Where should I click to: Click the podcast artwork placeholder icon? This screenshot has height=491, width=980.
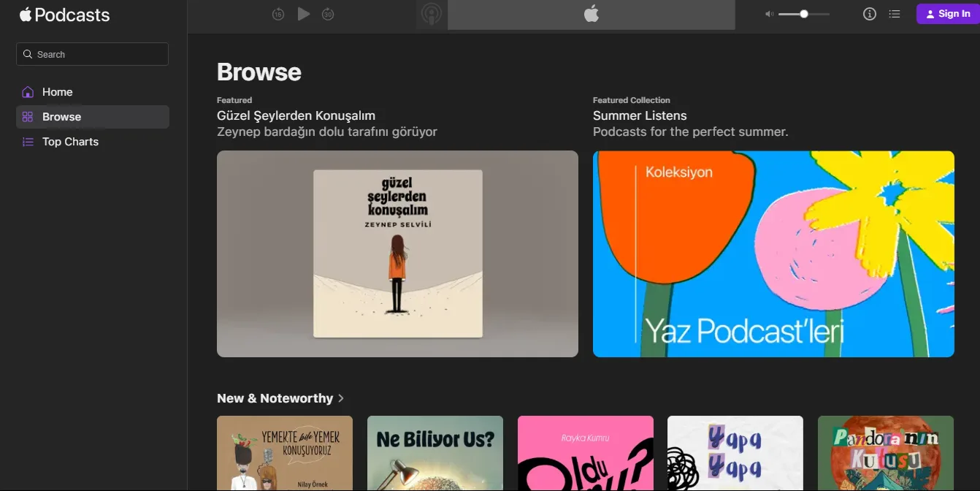tap(432, 15)
